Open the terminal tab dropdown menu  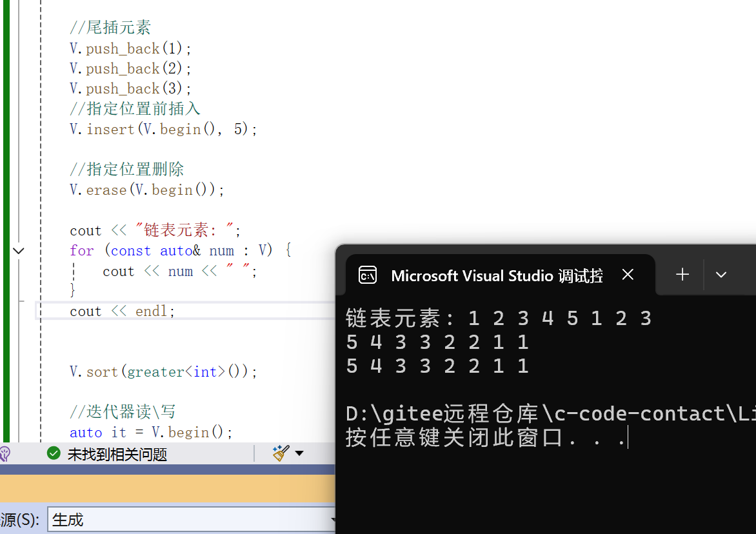[x=721, y=275]
